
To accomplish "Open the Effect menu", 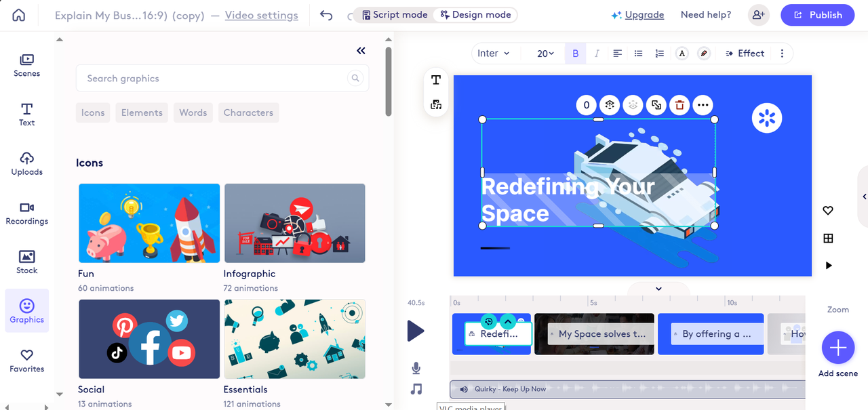I will pos(744,54).
